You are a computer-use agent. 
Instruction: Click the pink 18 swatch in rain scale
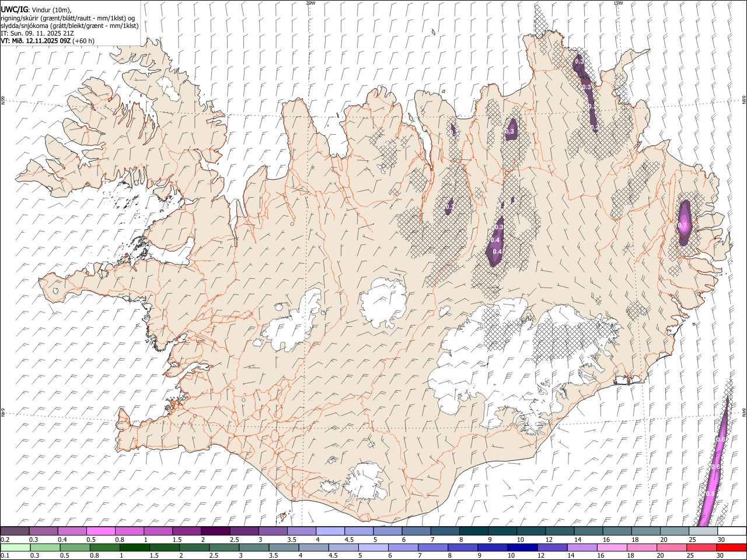tap(642, 548)
